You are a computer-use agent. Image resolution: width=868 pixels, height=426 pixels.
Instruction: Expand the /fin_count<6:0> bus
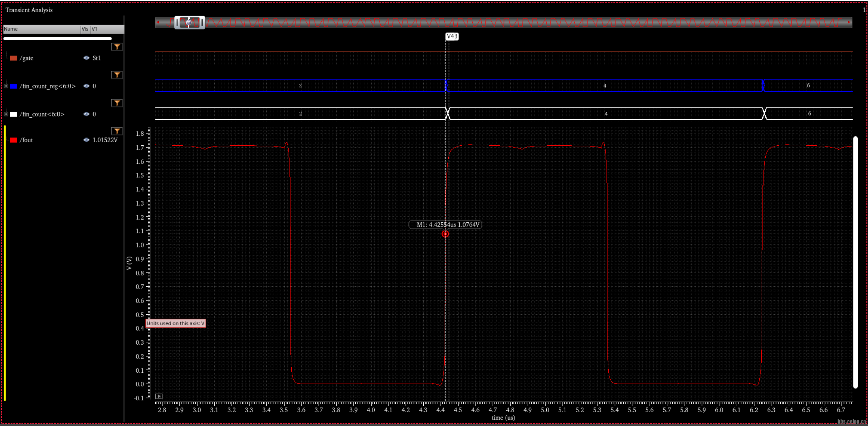point(6,114)
